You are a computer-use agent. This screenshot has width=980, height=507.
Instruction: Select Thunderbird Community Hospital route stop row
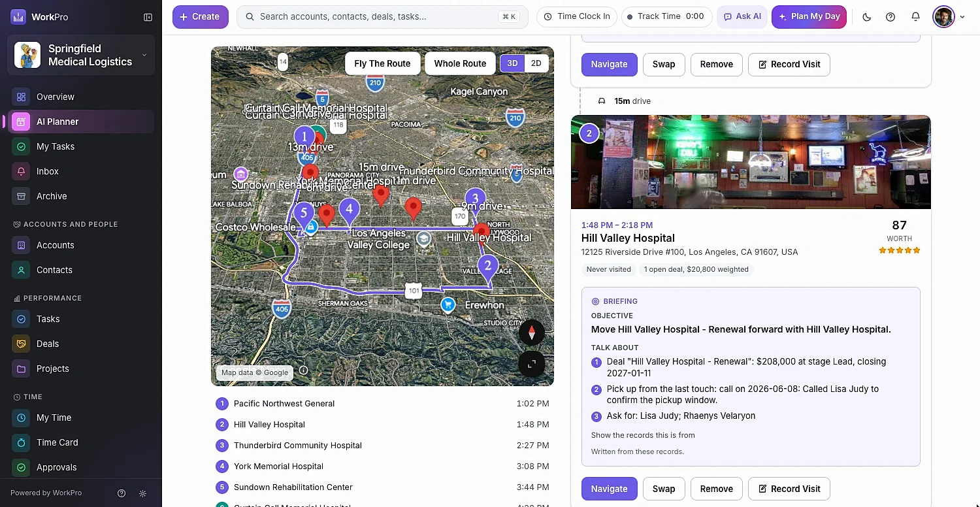(382, 446)
